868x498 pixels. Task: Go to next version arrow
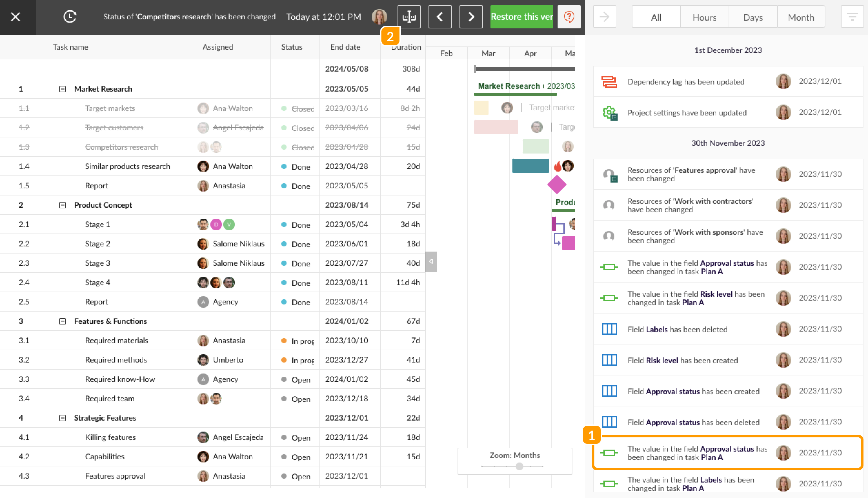coord(471,17)
